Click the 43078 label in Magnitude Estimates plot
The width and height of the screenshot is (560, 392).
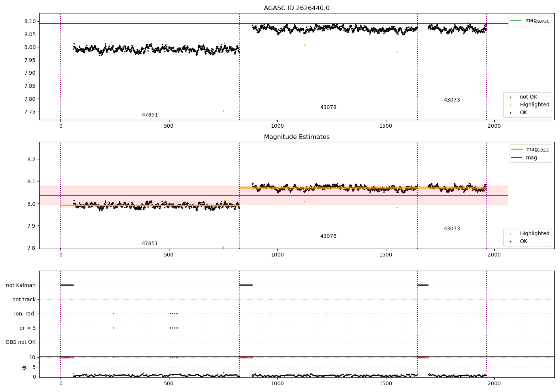pos(328,236)
